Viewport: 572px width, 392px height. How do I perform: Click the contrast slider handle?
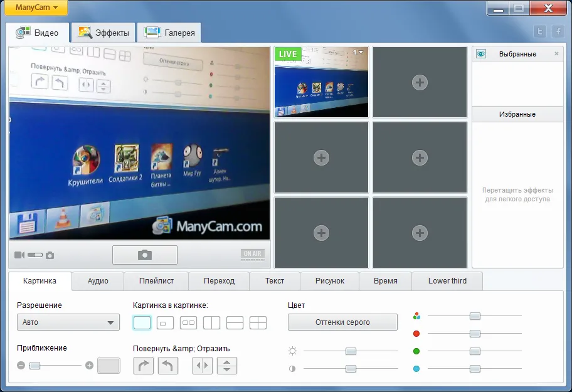[351, 369]
